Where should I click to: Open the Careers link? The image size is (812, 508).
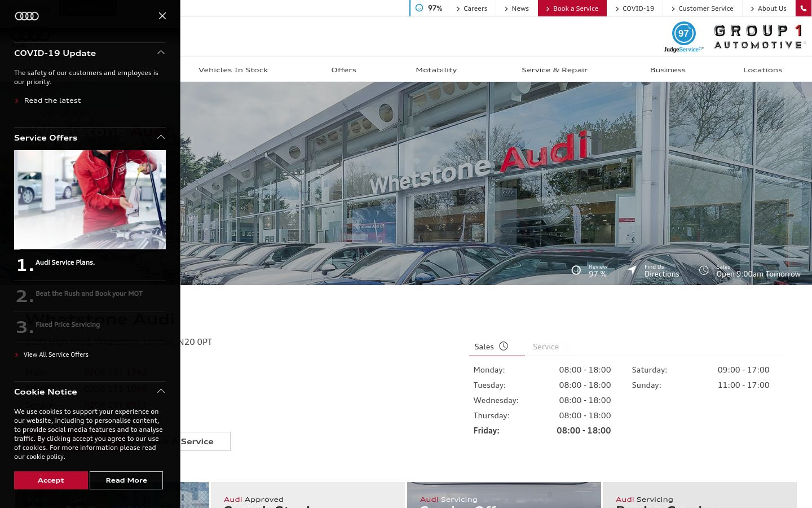coord(472,8)
